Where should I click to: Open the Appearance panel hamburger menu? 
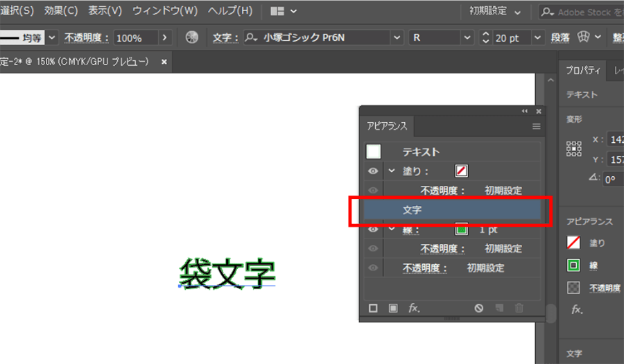pos(536,127)
